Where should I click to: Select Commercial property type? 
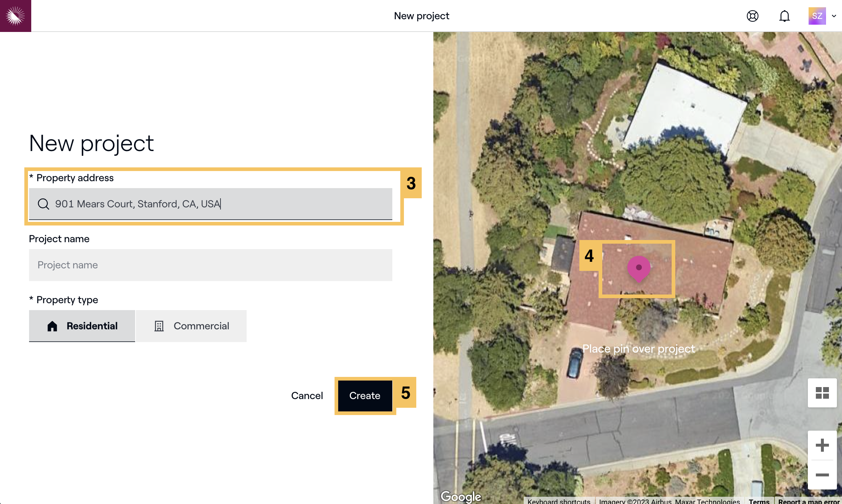pyautogui.click(x=191, y=326)
